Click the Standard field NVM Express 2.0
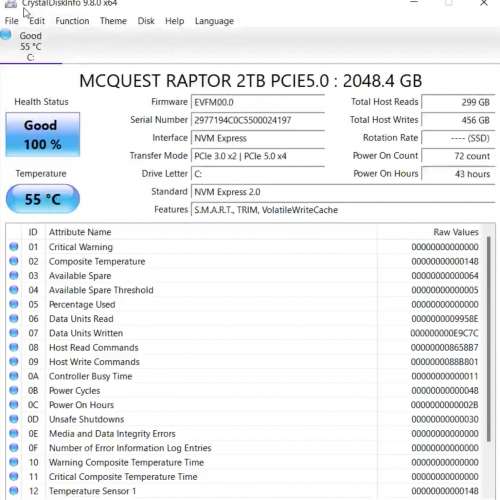500x500 pixels. 343,192
